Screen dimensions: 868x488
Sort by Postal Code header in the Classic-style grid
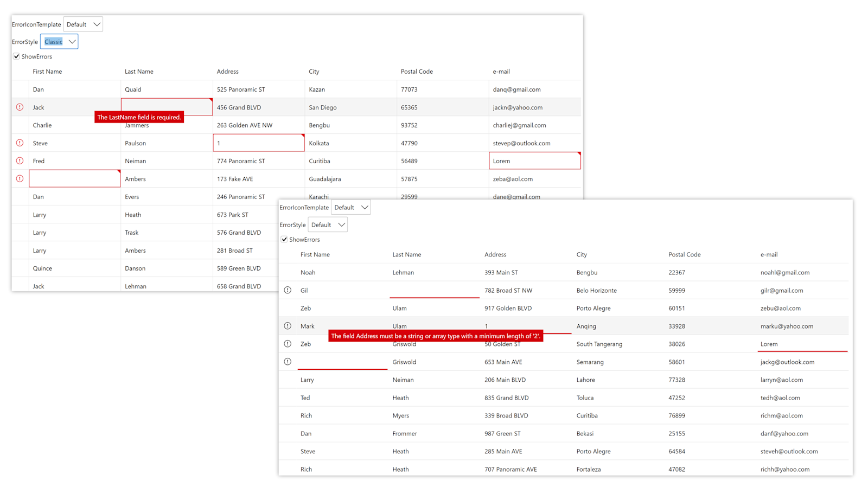tap(417, 72)
